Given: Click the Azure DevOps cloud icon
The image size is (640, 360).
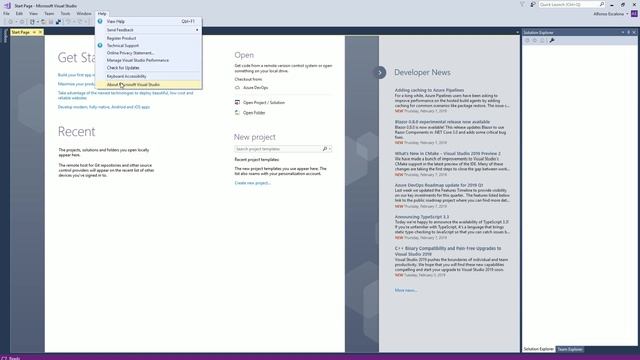Looking at the screenshot, I should pos(238,88).
